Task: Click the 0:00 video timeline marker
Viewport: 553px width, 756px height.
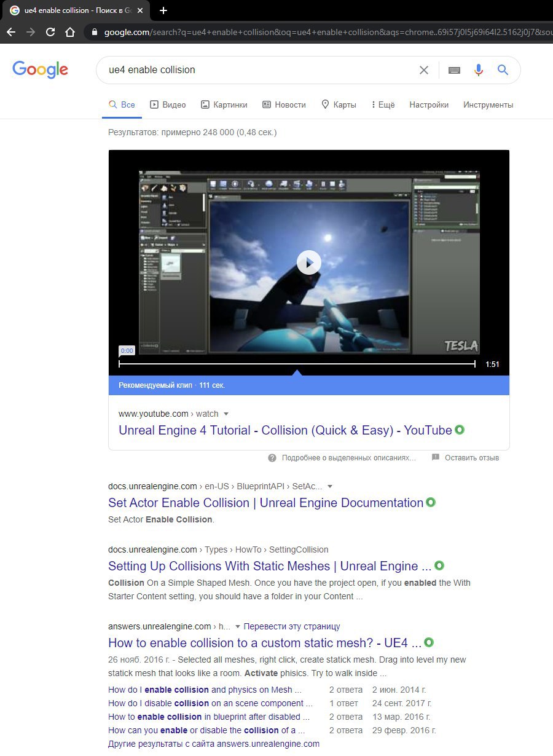Action: pyautogui.click(x=127, y=350)
